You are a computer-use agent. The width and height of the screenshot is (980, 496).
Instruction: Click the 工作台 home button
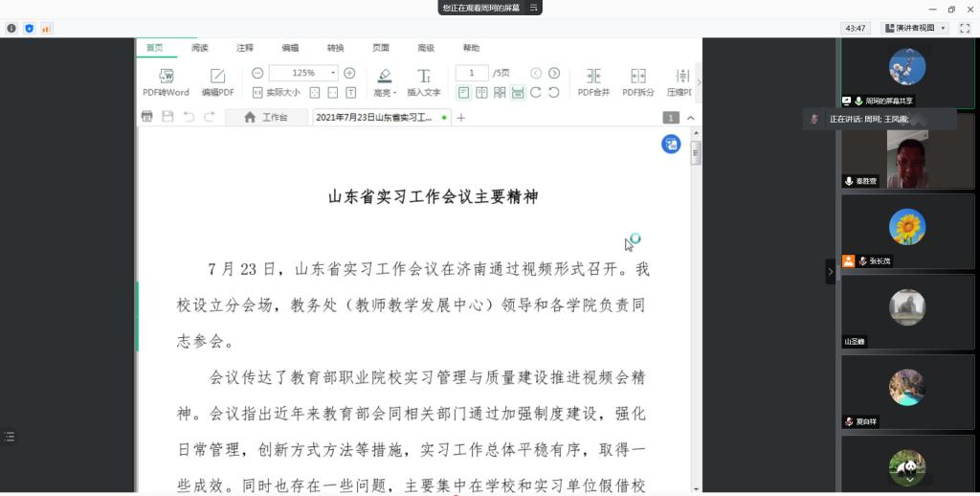pyautogui.click(x=266, y=118)
